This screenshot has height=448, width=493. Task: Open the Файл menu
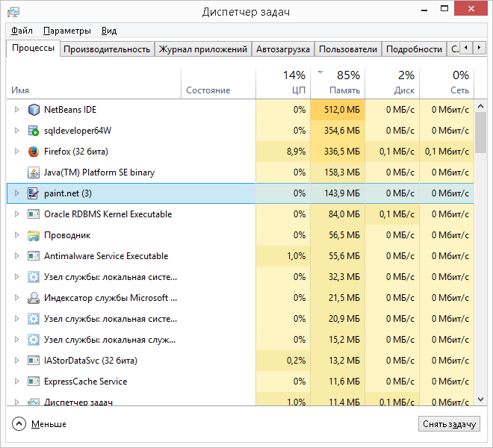(22, 31)
